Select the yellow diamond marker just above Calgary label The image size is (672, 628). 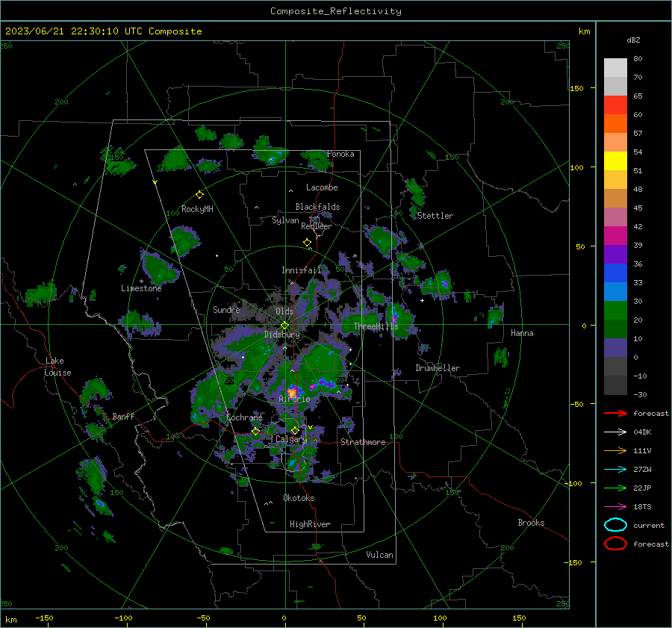pyautogui.click(x=295, y=430)
